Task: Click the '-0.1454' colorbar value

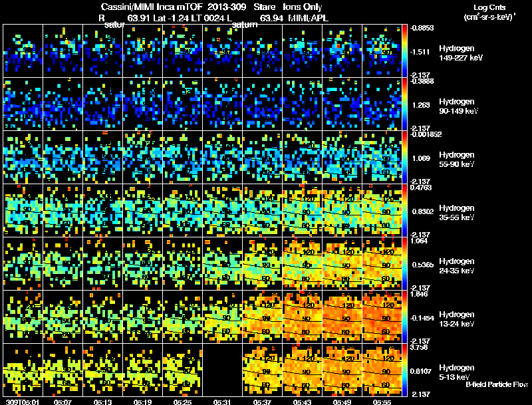Action: [x=422, y=318]
